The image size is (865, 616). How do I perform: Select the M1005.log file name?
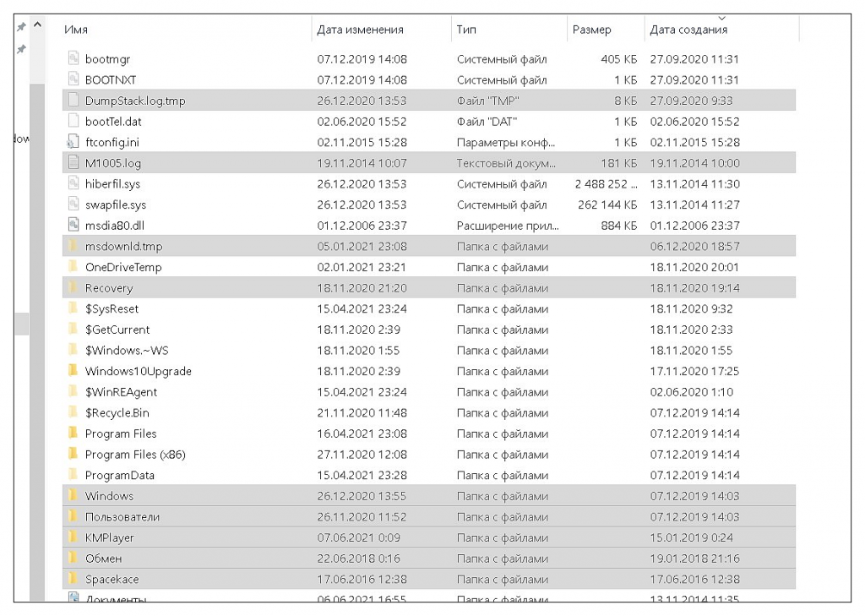113,163
